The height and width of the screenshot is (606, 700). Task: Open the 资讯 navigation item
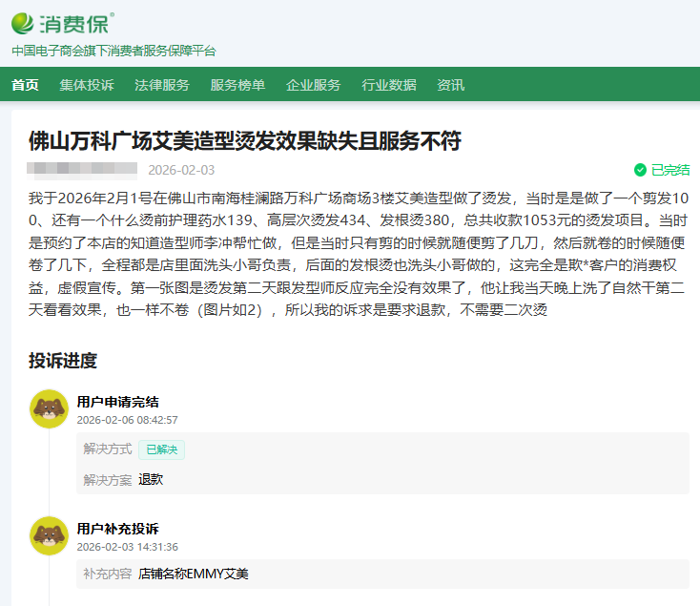pyautogui.click(x=450, y=85)
